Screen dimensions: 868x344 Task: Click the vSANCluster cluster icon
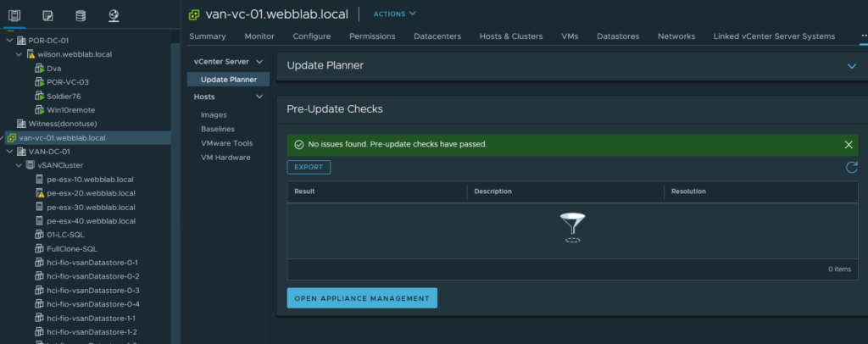31,165
